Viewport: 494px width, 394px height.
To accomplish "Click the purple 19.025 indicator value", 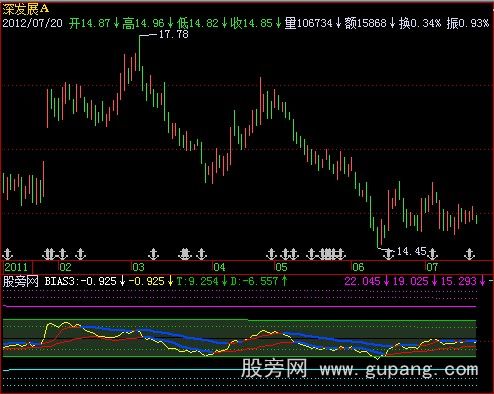I will tap(410, 281).
